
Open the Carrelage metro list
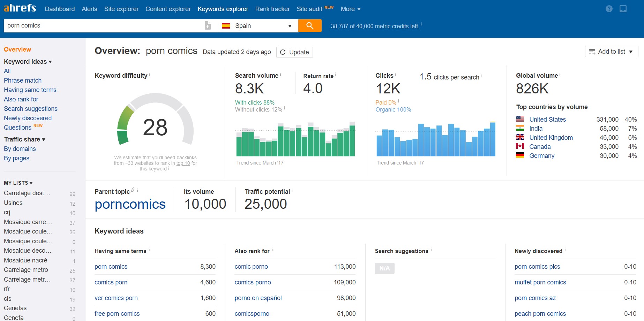click(26, 270)
